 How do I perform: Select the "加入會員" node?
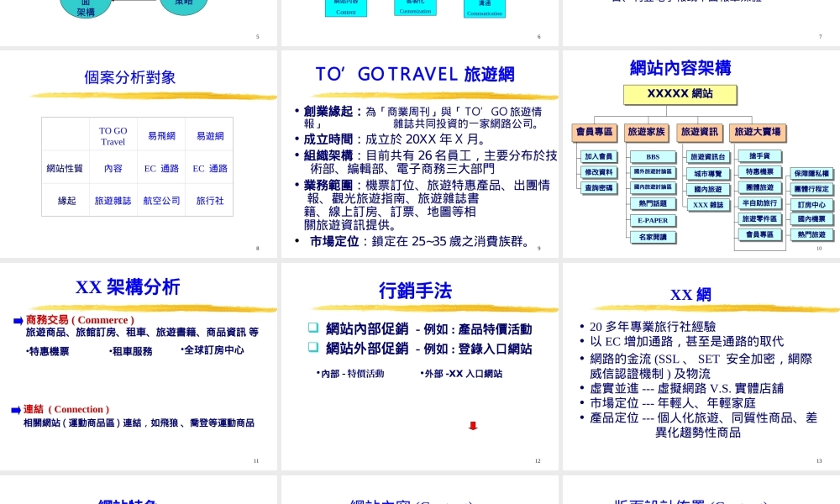[600, 156]
